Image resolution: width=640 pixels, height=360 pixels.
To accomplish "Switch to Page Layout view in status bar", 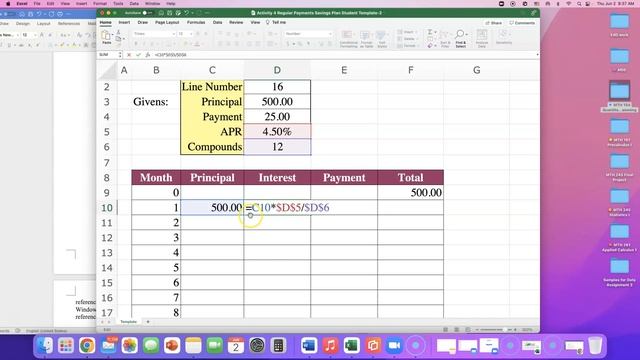I will click(x=457, y=329).
